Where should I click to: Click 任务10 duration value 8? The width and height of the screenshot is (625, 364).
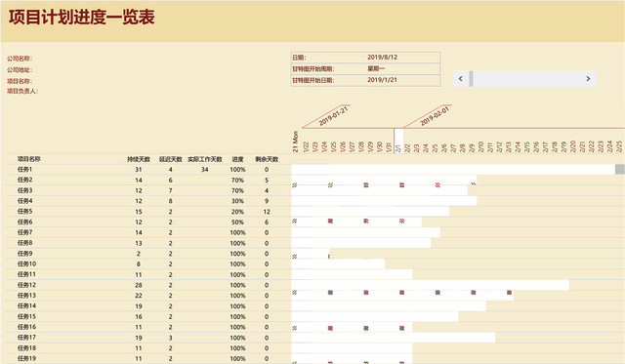pos(139,263)
